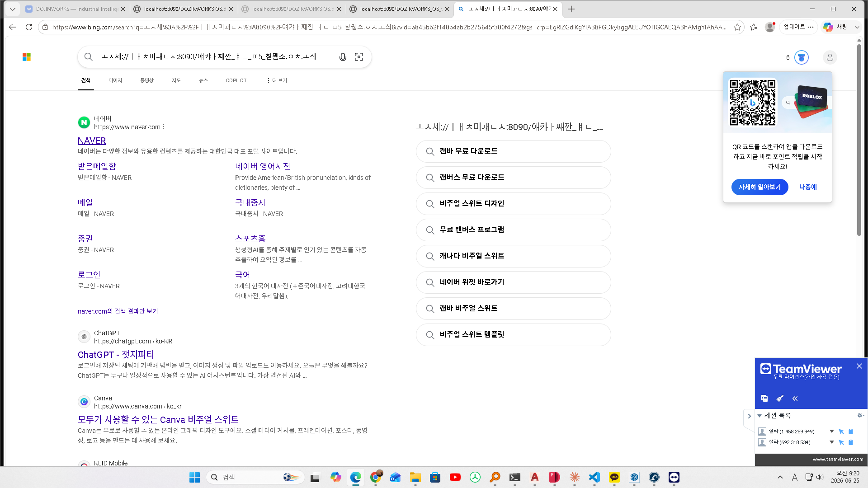
Task: Open TeamViewer file transfer box icon
Action: pos(764,399)
